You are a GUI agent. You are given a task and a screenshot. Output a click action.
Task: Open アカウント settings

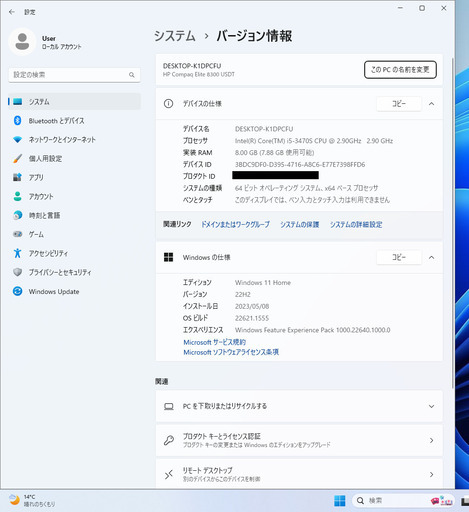click(74, 196)
